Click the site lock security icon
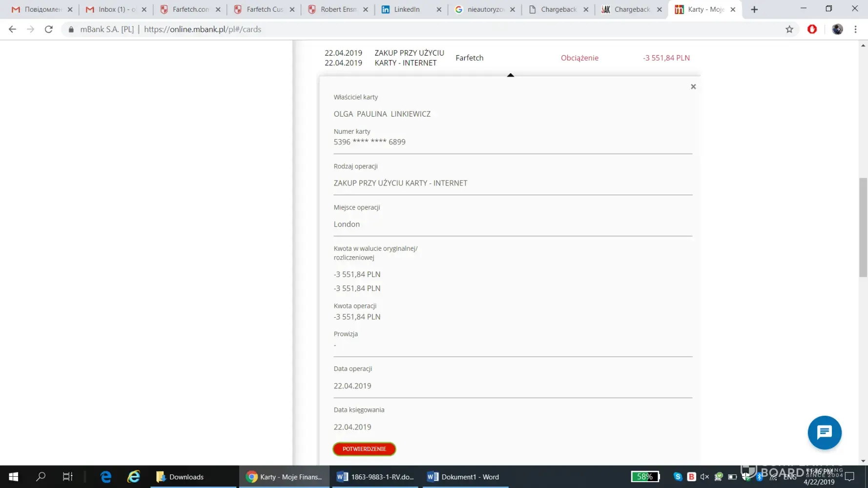This screenshot has width=868, height=488. click(71, 29)
